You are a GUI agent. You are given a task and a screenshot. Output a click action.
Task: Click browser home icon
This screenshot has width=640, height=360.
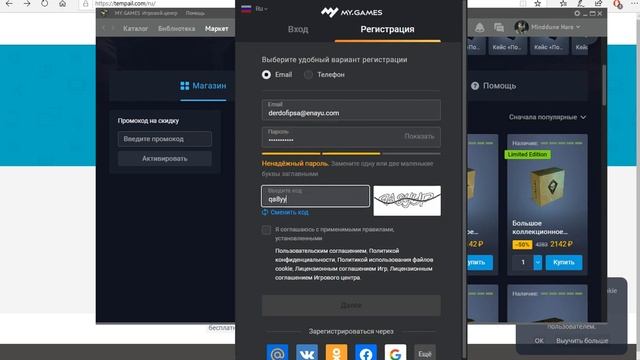[x=62, y=4]
